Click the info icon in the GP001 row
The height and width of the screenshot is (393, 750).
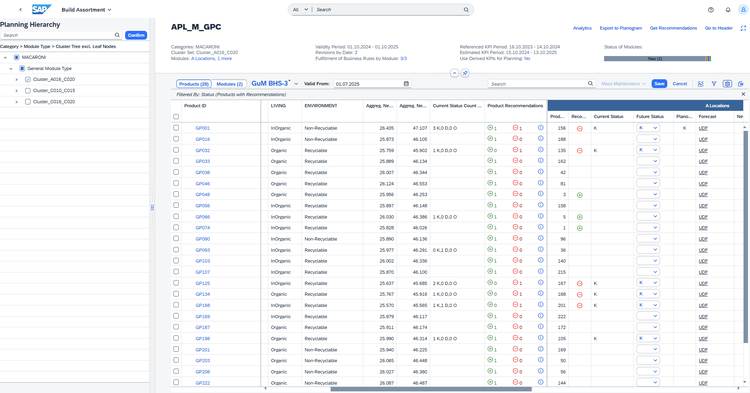540,128
